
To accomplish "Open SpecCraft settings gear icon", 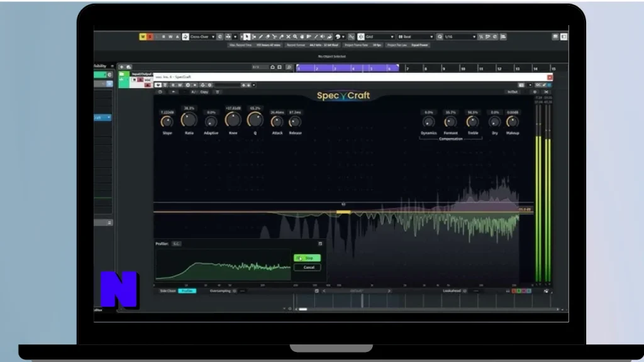I will point(535,92).
